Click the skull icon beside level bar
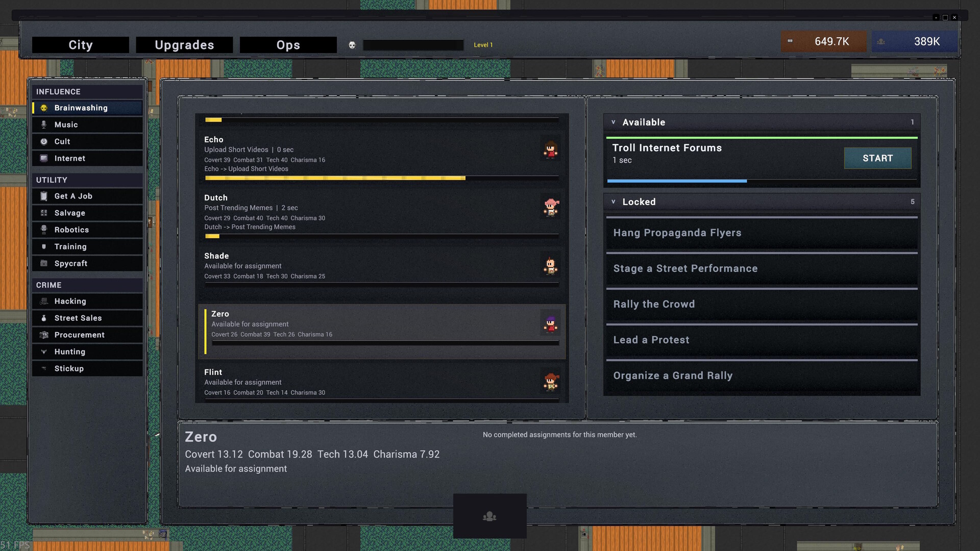Viewport: 980px width, 551px height. point(352,45)
